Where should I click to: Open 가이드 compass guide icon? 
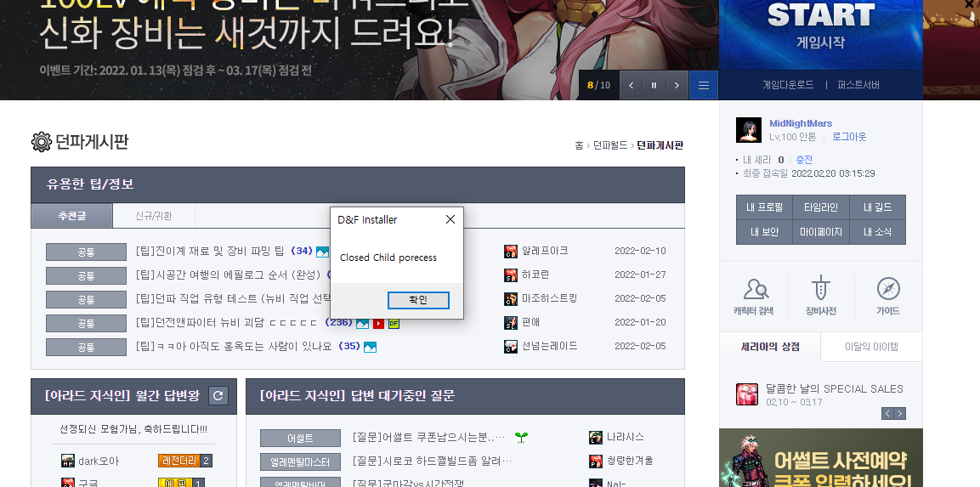pos(887,295)
